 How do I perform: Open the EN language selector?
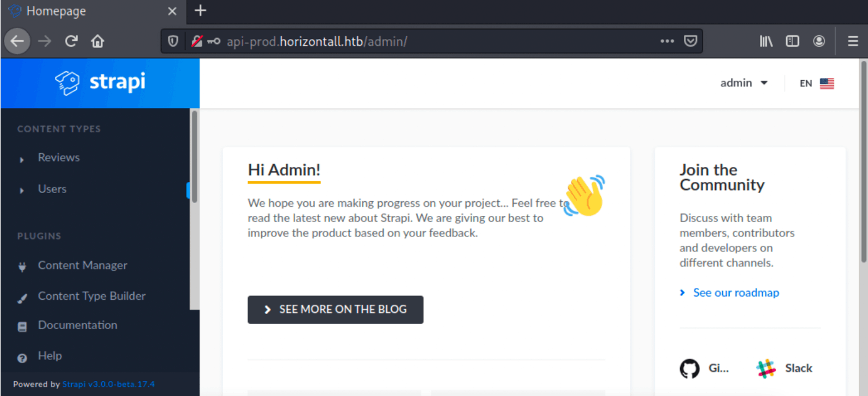[x=817, y=83]
